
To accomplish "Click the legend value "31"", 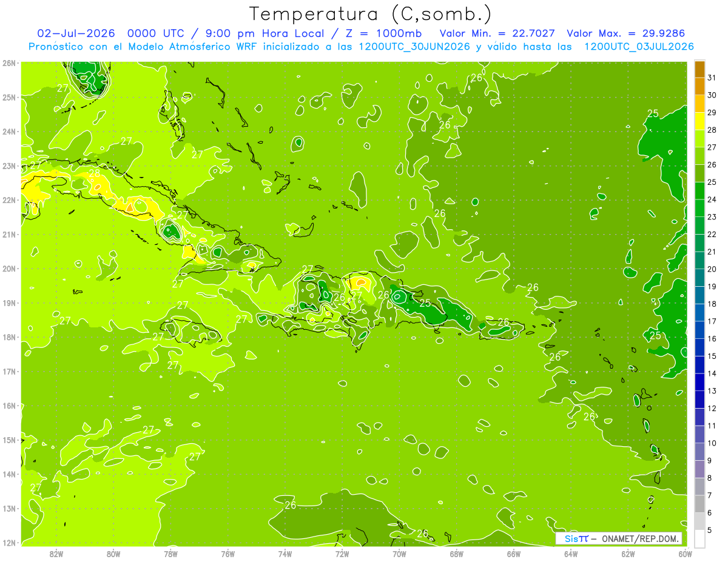I will click(x=712, y=78).
